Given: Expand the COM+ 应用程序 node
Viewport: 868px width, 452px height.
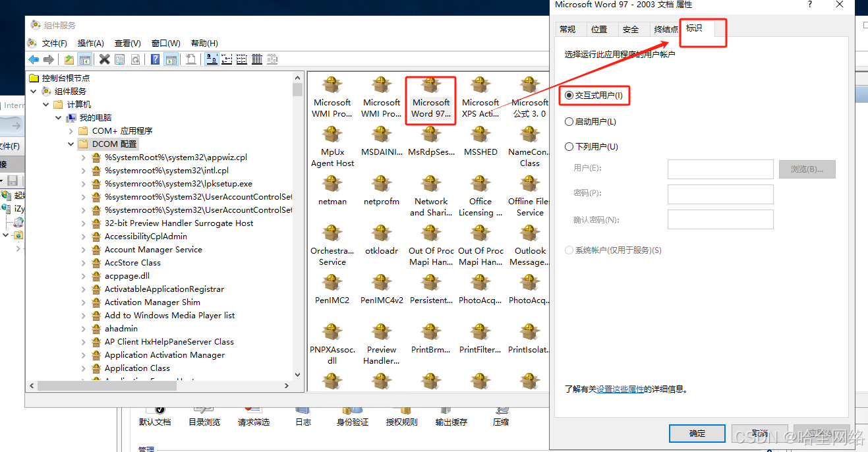Looking at the screenshot, I should click(71, 131).
